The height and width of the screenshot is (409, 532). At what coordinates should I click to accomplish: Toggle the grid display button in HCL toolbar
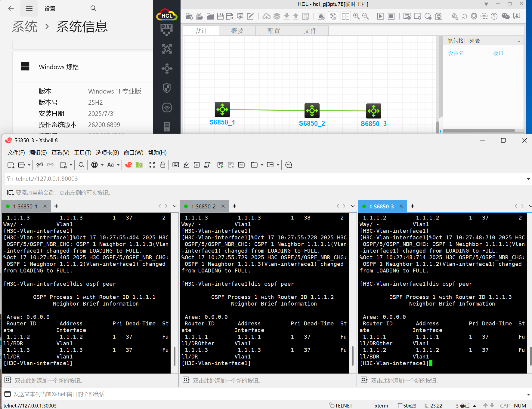[x=345, y=16]
